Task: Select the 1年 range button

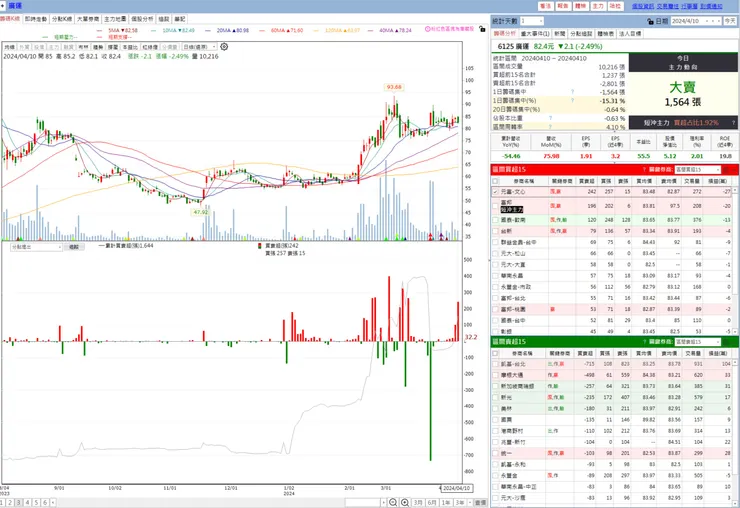Action: 446,503
